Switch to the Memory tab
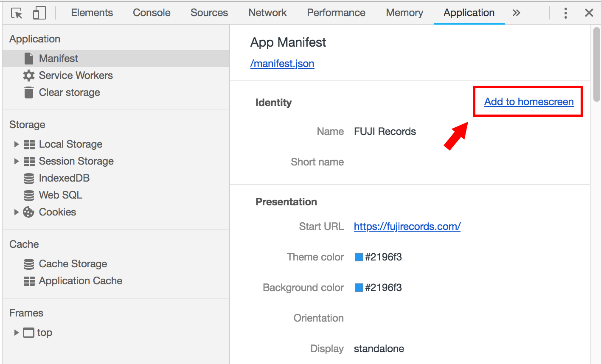 (x=404, y=13)
